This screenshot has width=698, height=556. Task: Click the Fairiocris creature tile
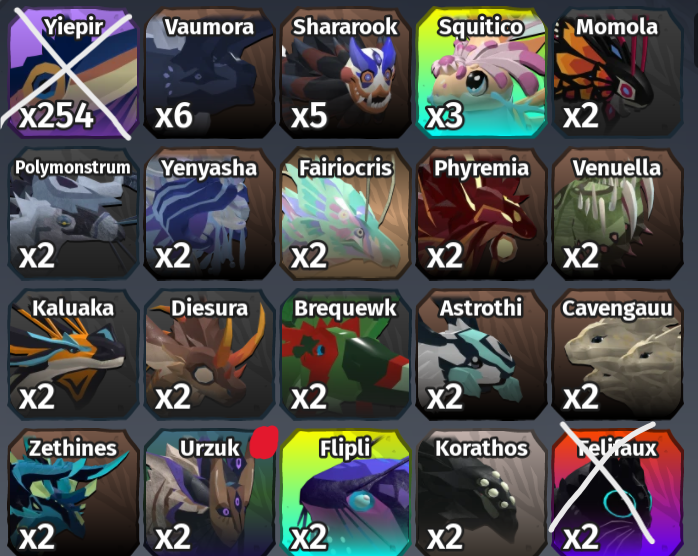345,214
